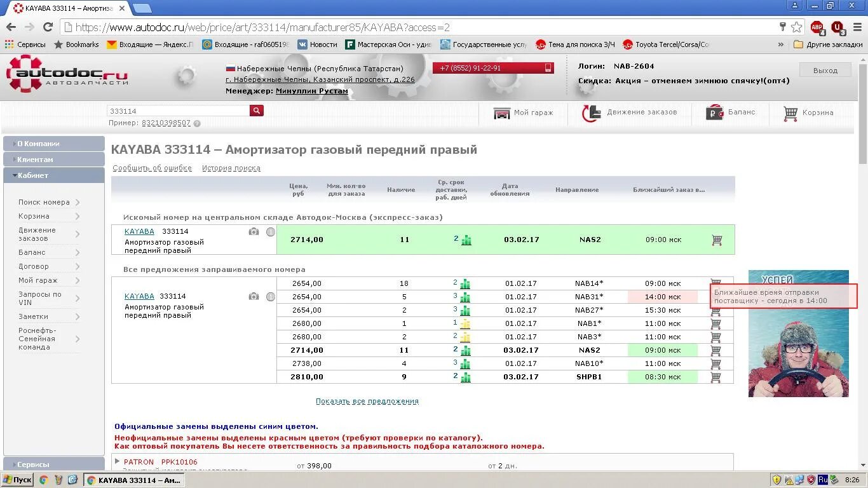
Task: Open the Bookmarks bookmark bar item
Action: coord(76,44)
